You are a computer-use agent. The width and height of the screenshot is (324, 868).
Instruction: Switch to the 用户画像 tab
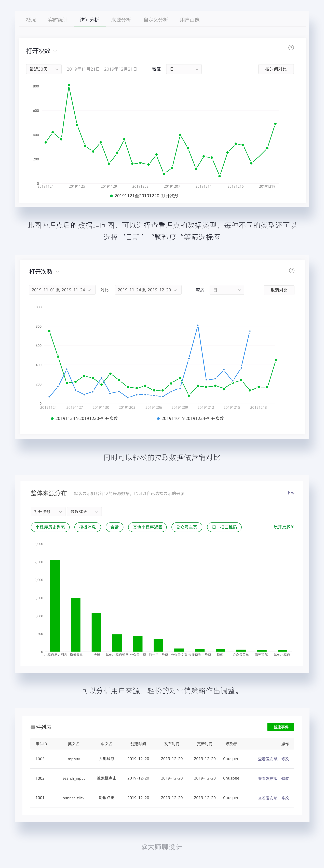pyautogui.click(x=190, y=20)
